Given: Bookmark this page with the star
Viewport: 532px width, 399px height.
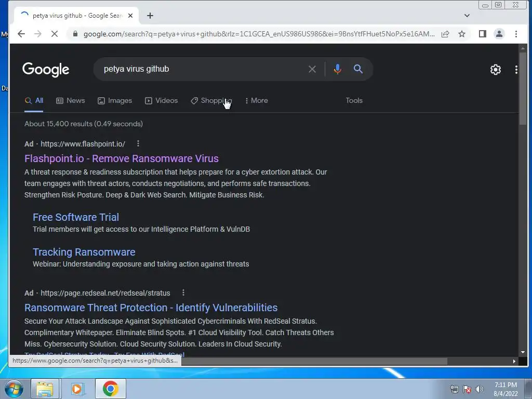Looking at the screenshot, I should click(462, 34).
